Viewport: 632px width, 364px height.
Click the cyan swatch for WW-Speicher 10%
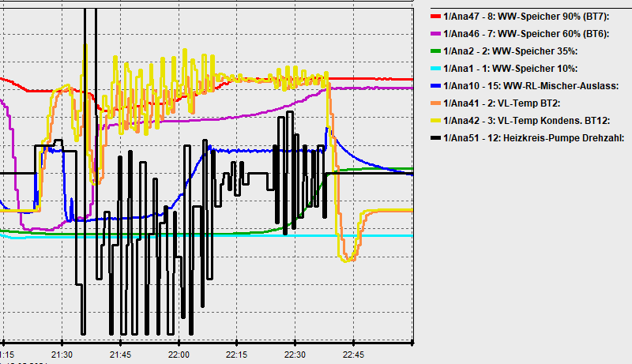(434, 68)
